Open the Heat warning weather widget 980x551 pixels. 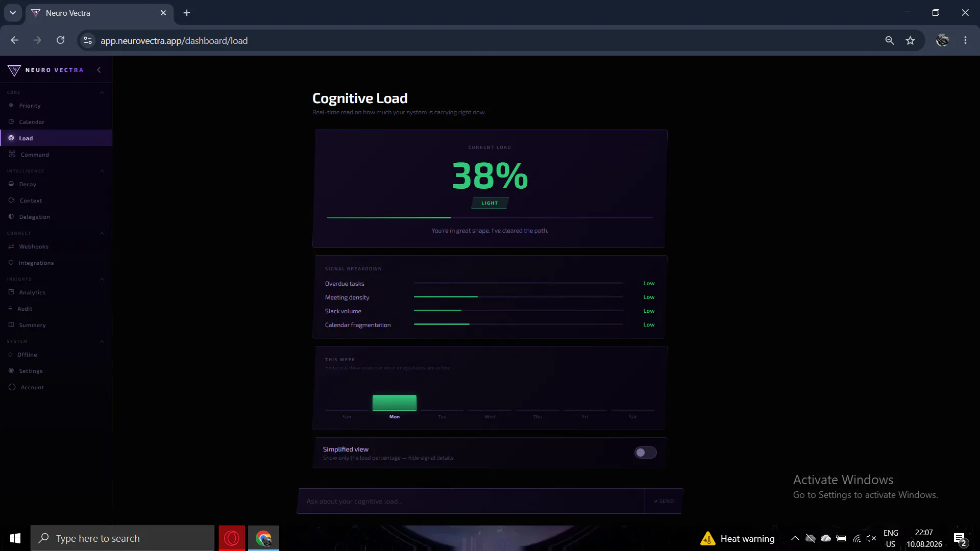point(738,538)
